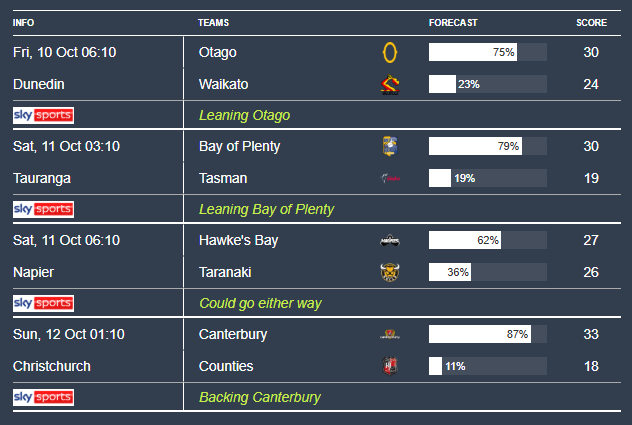Click the Otago team logo icon
The height and width of the screenshot is (425, 632).
coord(390,52)
